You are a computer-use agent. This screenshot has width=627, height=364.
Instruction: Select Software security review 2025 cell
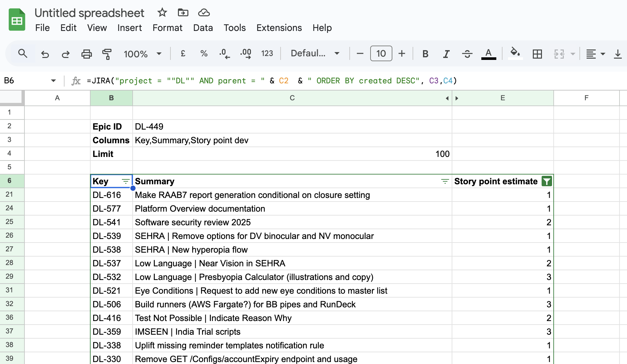(x=292, y=222)
